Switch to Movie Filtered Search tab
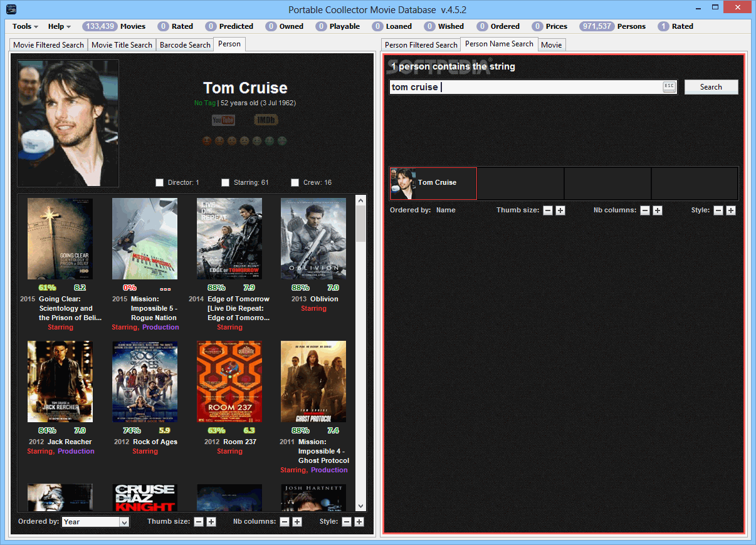756x545 pixels. tap(48, 45)
